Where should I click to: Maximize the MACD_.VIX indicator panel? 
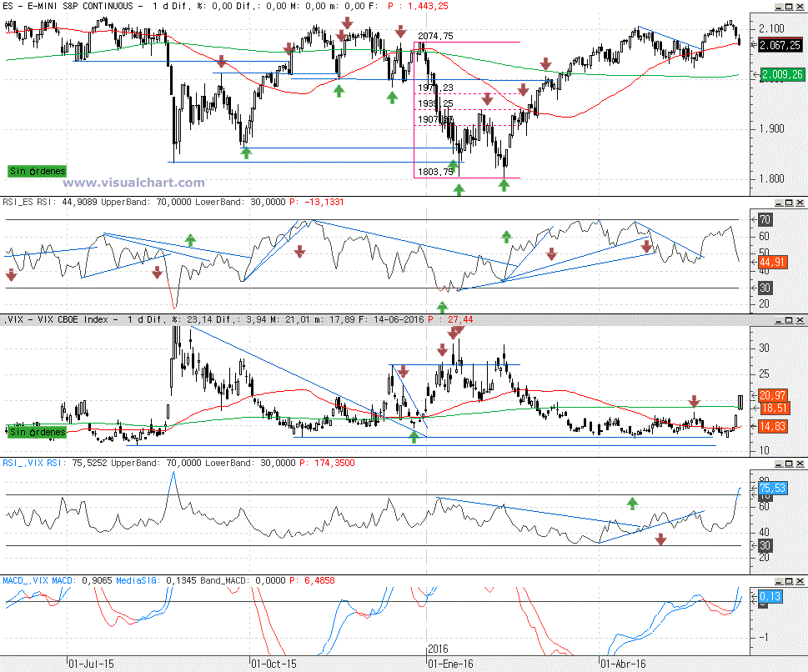tap(789, 581)
